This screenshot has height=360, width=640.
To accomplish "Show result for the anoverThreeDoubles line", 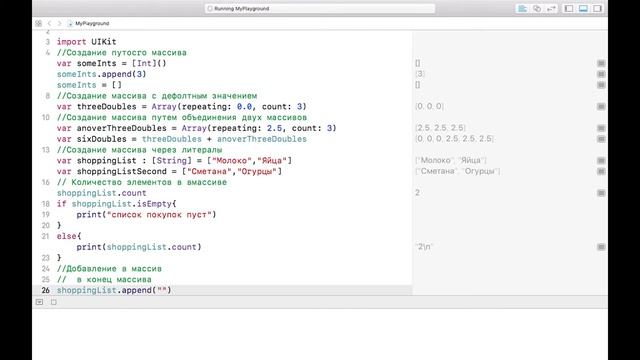I will point(601,128).
